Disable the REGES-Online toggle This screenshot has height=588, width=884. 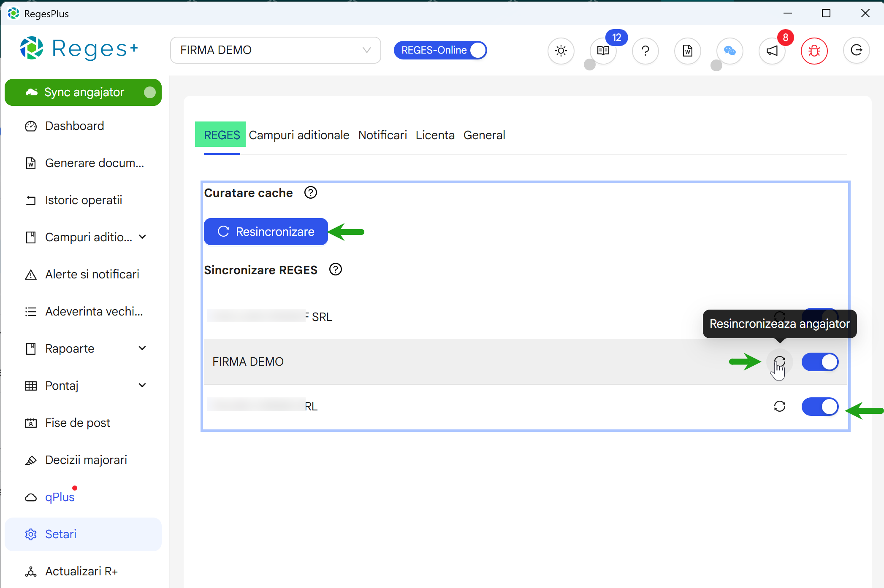tap(477, 50)
